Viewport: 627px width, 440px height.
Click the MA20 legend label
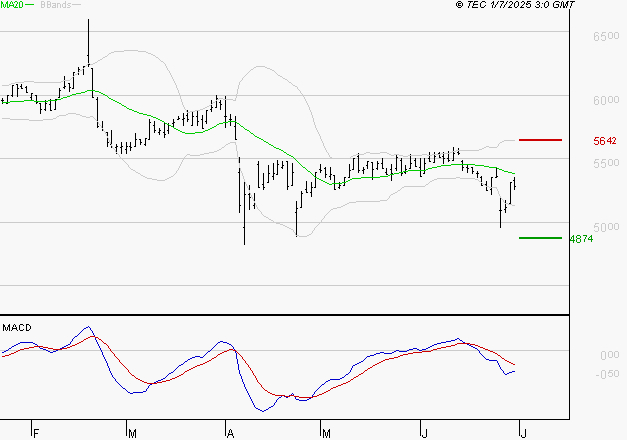tap(13, 6)
